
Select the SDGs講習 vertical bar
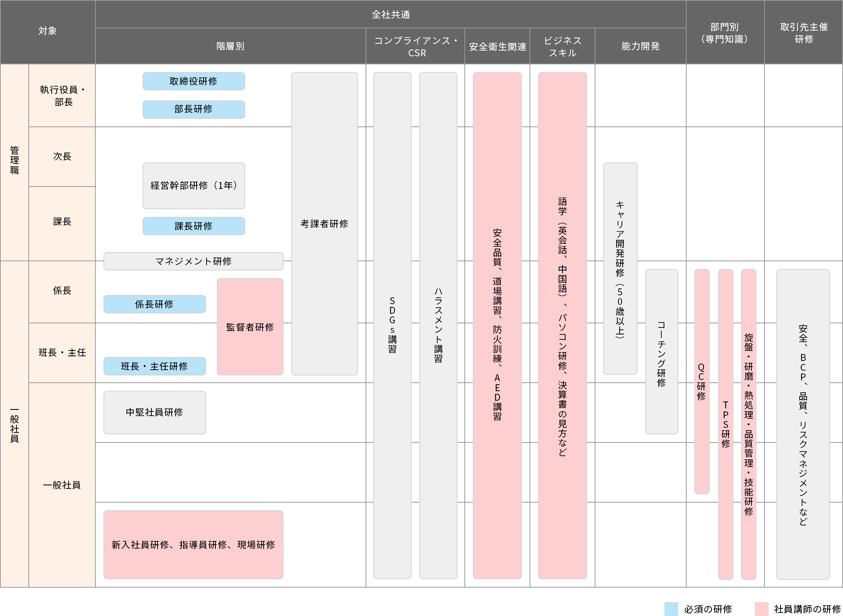(x=392, y=325)
